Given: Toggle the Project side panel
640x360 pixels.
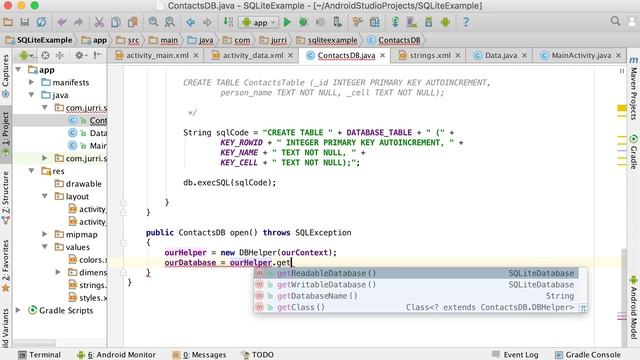Looking at the screenshot, I should coord(6,134).
